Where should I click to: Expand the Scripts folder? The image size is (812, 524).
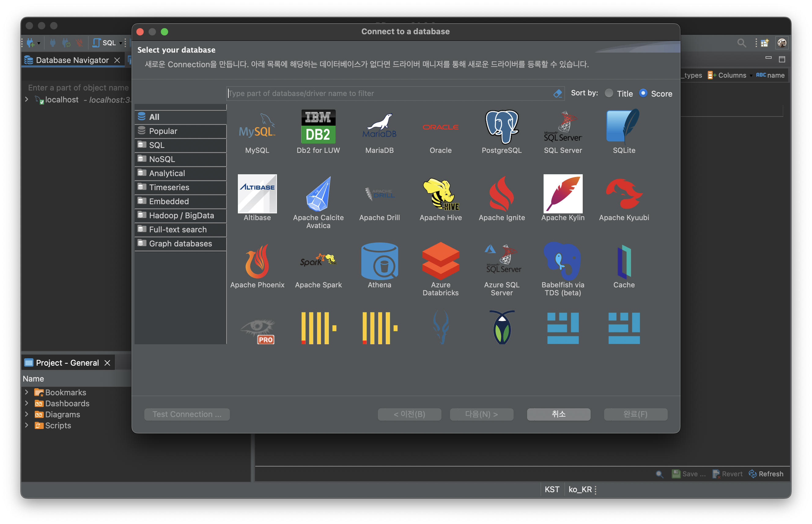coord(27,425)
